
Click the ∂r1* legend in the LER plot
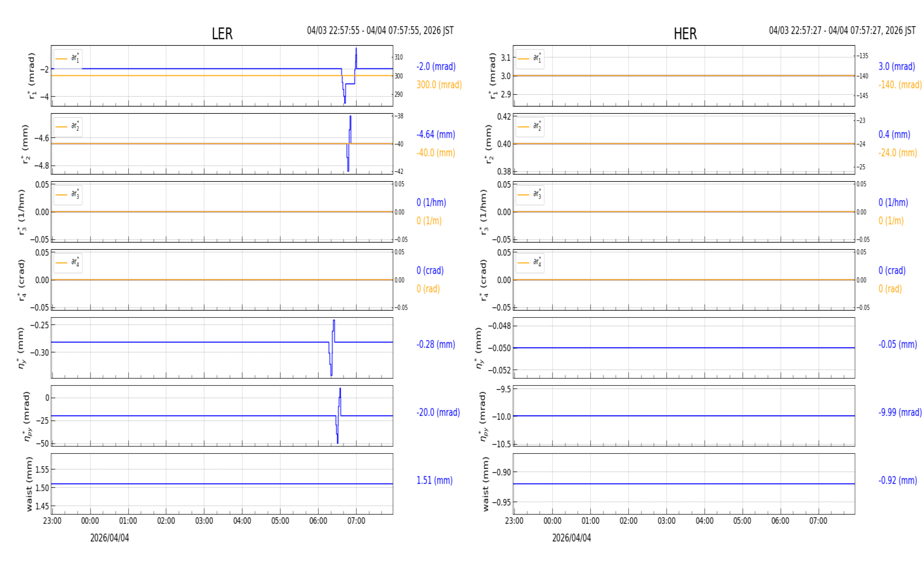tap(68, 58)
